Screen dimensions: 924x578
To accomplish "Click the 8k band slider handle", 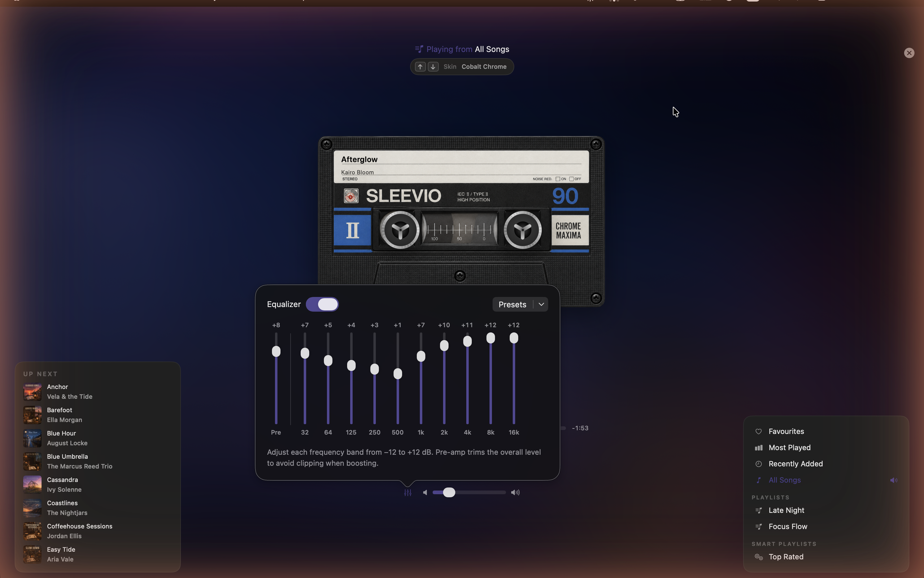I will 491,338.
